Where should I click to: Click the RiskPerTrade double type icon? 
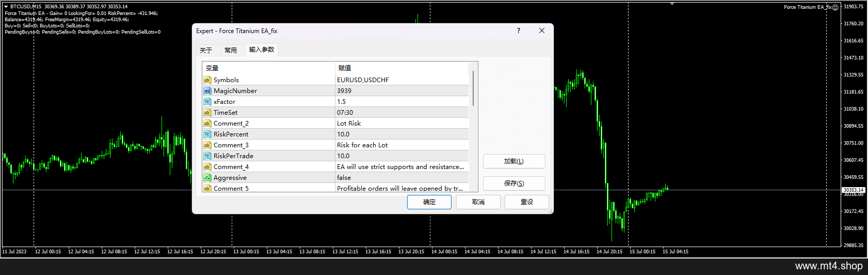207,156
